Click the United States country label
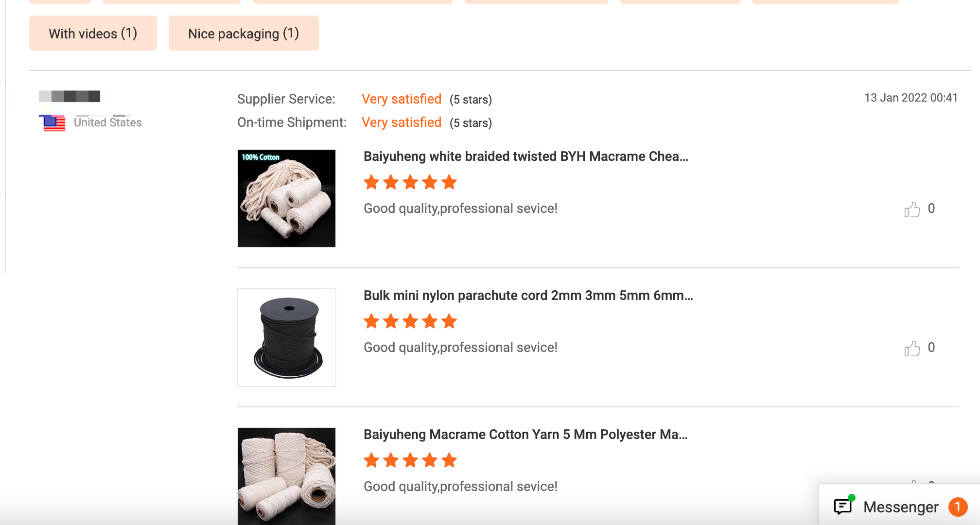Image resolution: width=980 pixels, height=525 pixels. click(x=108, y=122)
